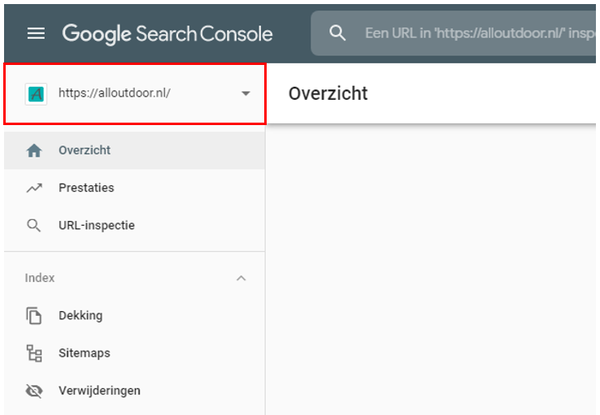The image size is (600, 415).
Task: Click the Prestaties trend line icon
Action: point(34,188)
